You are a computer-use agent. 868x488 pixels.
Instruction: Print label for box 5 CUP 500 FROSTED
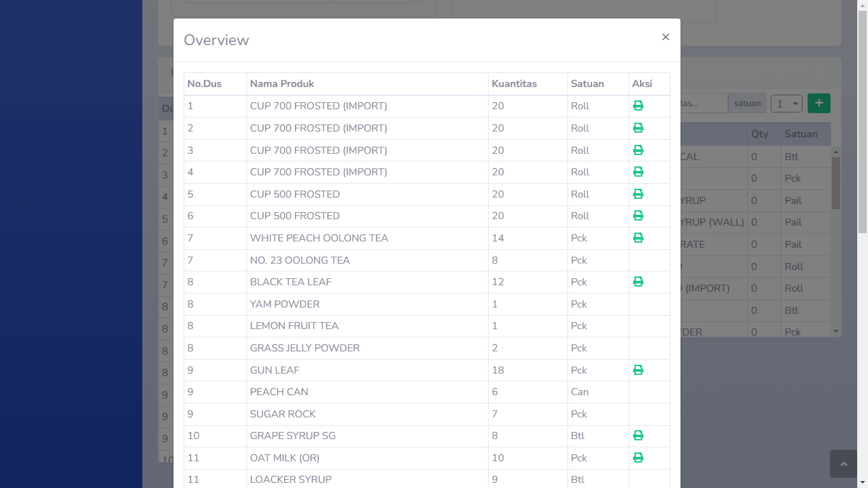point(638,194)
